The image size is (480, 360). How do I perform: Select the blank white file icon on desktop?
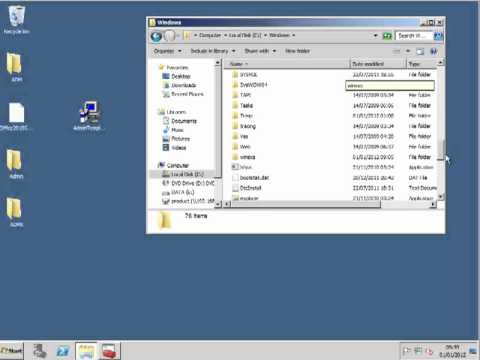pos(16,113)
